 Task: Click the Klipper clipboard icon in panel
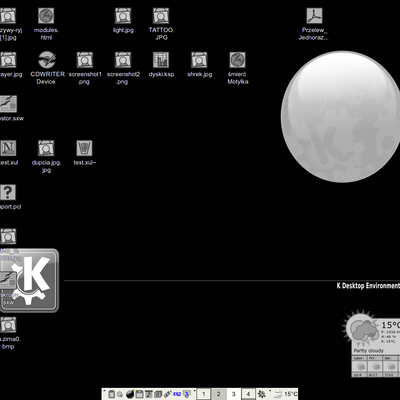[x=111, y=394]
